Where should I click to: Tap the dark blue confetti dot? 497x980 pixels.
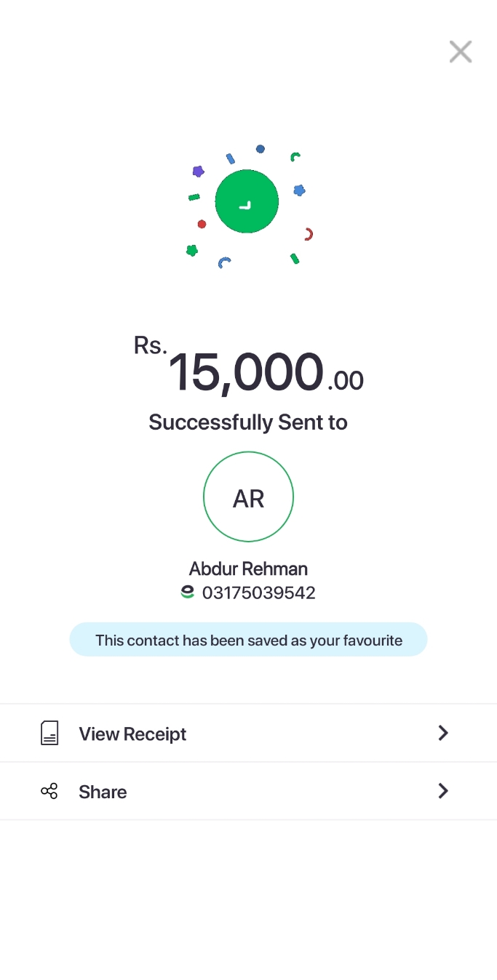(260, 149)
